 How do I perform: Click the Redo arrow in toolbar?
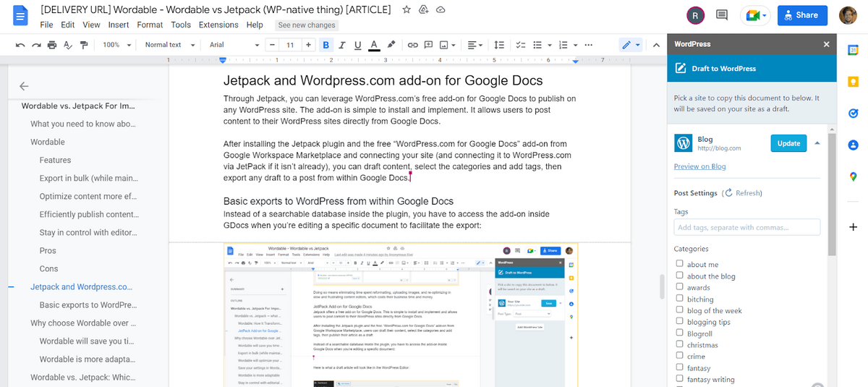point(36,45)
